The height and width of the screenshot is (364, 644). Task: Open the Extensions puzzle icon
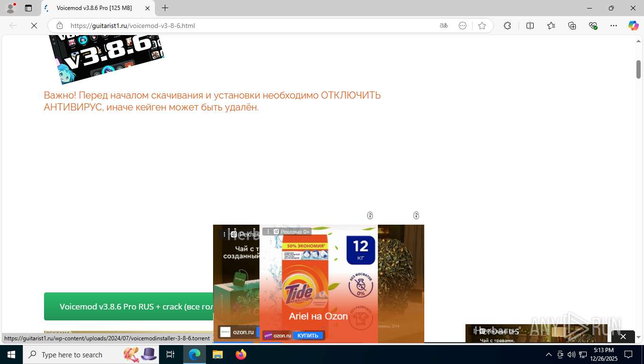click(507, 26)
